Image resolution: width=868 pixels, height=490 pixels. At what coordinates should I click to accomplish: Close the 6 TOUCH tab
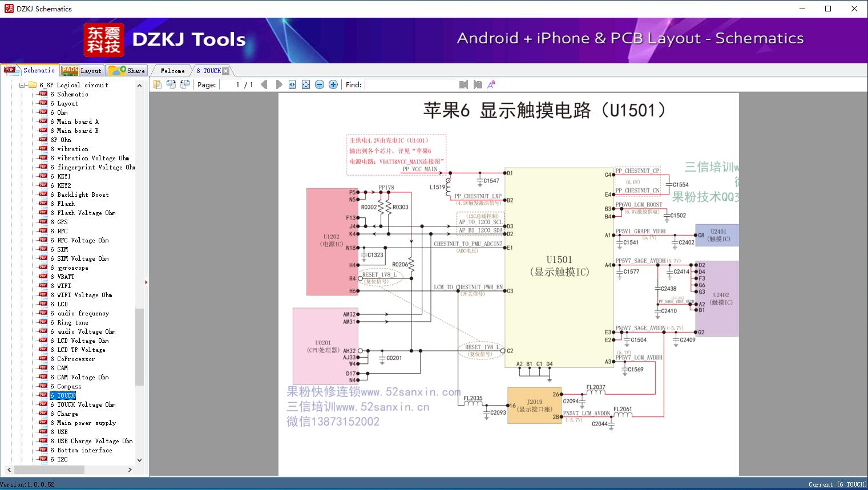pyautogui.click(x=226, y=71)
